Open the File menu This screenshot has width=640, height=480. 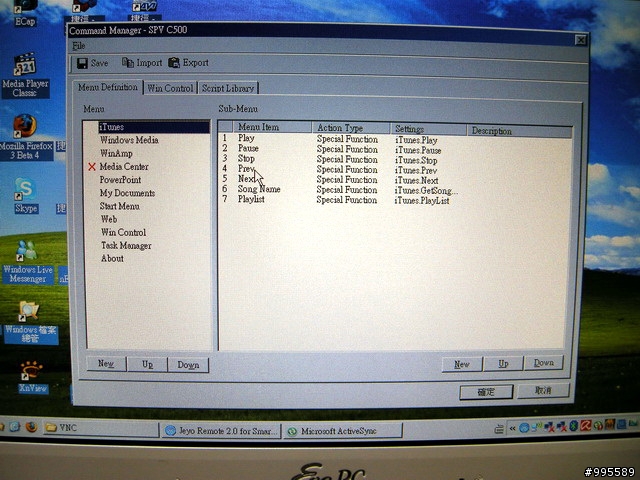[78, 46]
